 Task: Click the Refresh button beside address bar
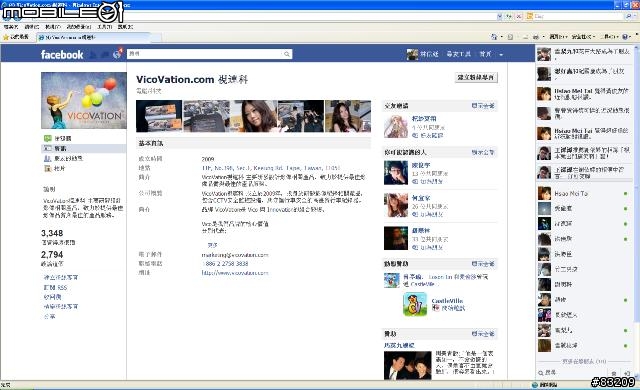[509, 16]
